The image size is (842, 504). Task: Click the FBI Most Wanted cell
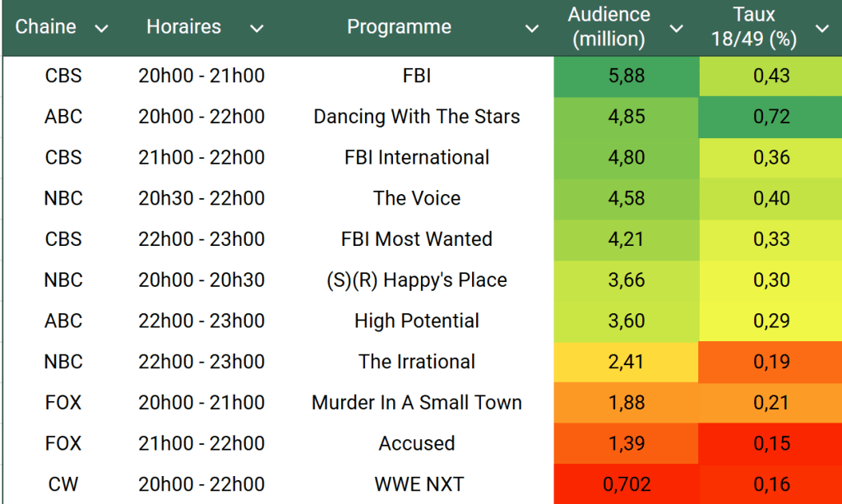pos(417,239)
